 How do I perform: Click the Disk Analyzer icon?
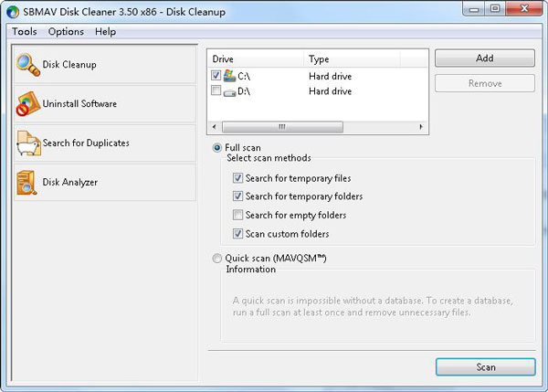click(x=26, y=182)
